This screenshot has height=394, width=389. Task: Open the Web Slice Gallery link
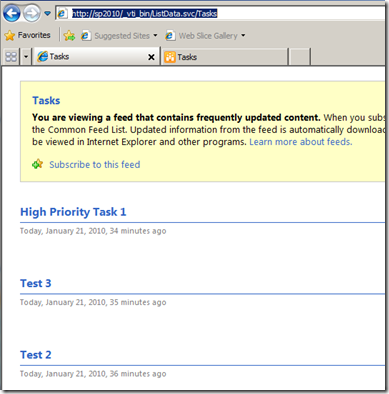point(208,36)
